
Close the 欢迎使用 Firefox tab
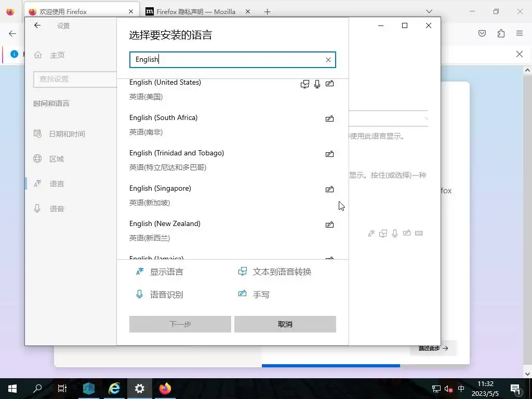coord(131,11)
